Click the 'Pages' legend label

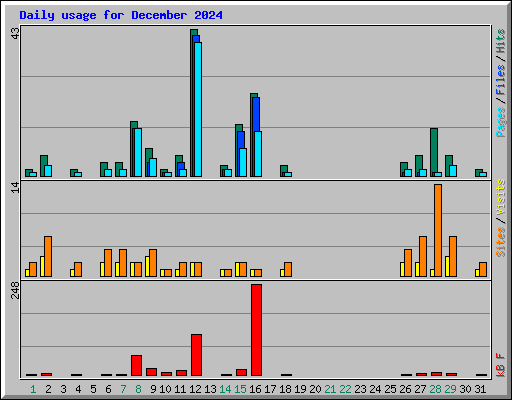[x=500, y=122]
